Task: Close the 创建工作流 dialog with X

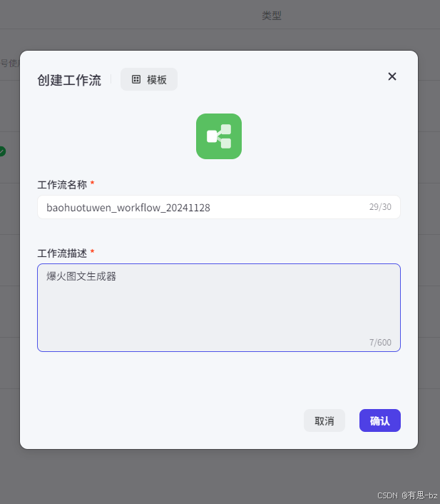Action: (392, 76)
